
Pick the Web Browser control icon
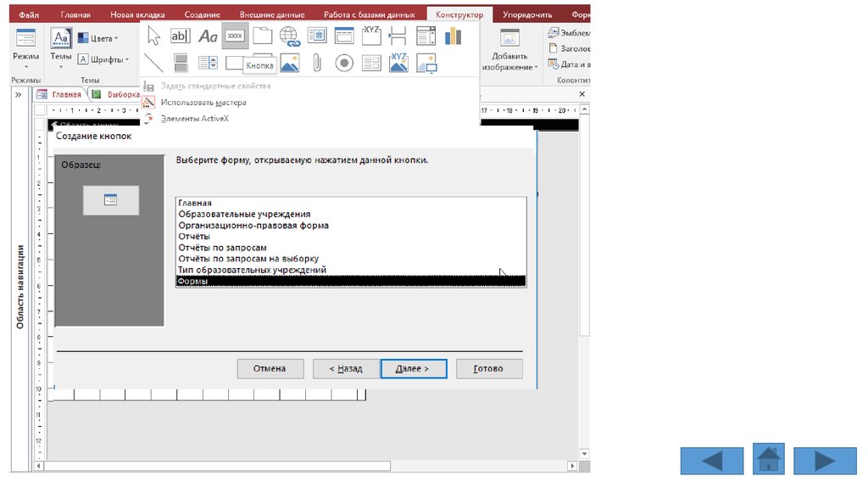(317, 36)
